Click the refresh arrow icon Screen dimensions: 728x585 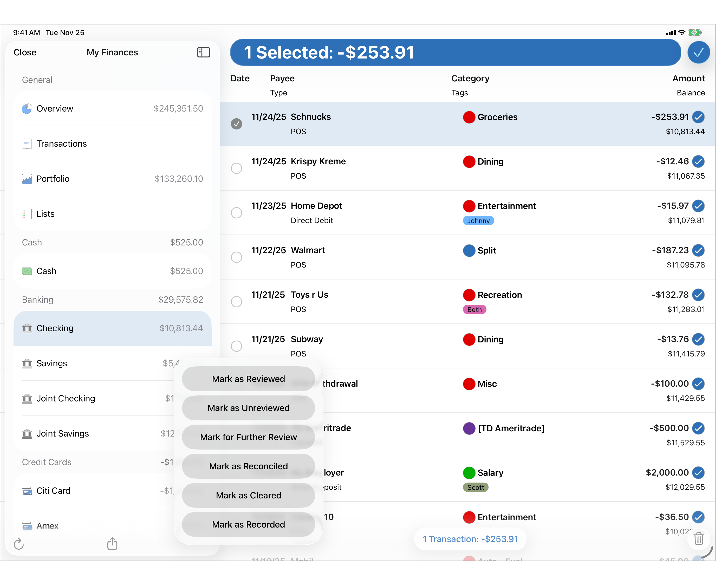tap(19, 544)
